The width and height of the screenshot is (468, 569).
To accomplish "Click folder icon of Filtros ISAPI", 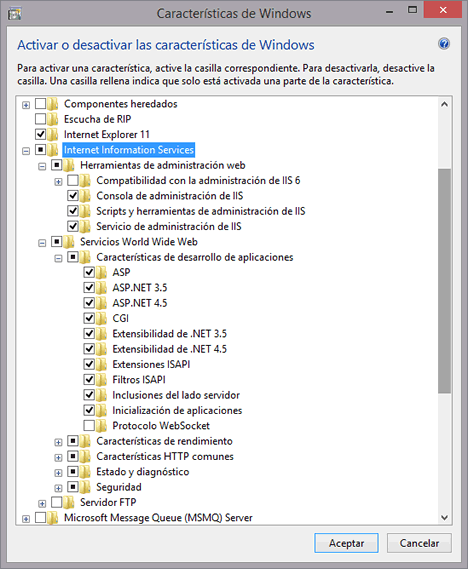I will pyautogui.click(x=102, y=380).
